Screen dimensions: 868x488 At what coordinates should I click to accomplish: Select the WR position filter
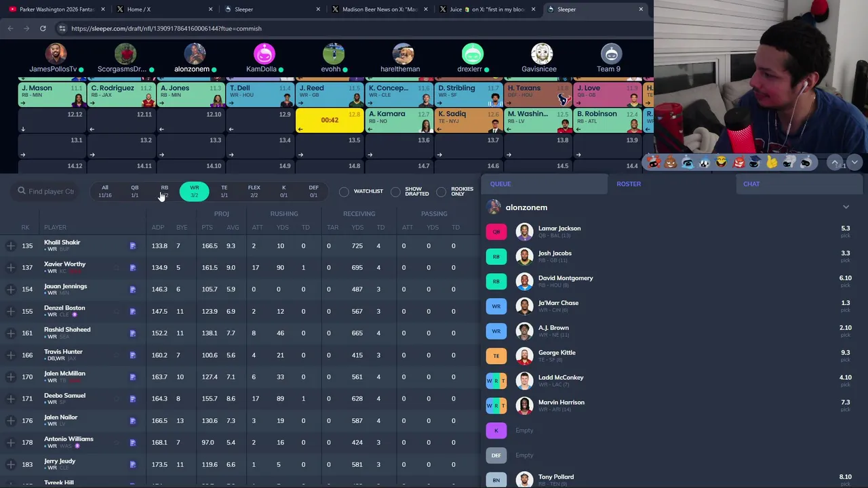(195, 192)
